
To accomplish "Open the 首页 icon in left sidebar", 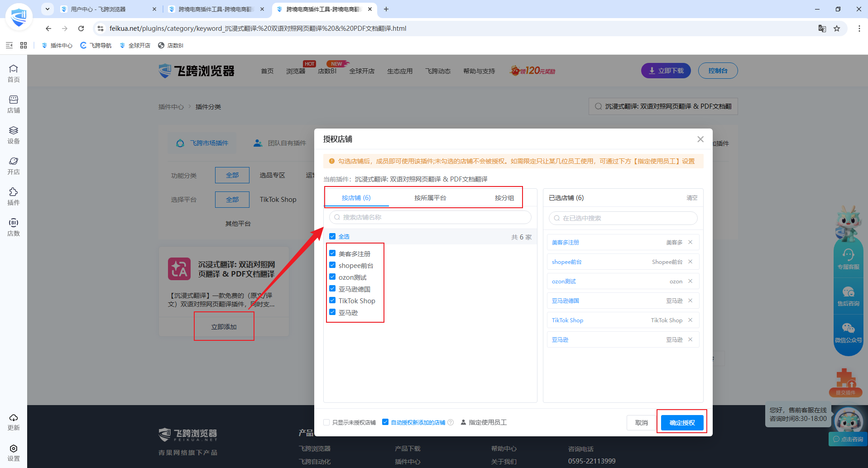I will 14,73.
